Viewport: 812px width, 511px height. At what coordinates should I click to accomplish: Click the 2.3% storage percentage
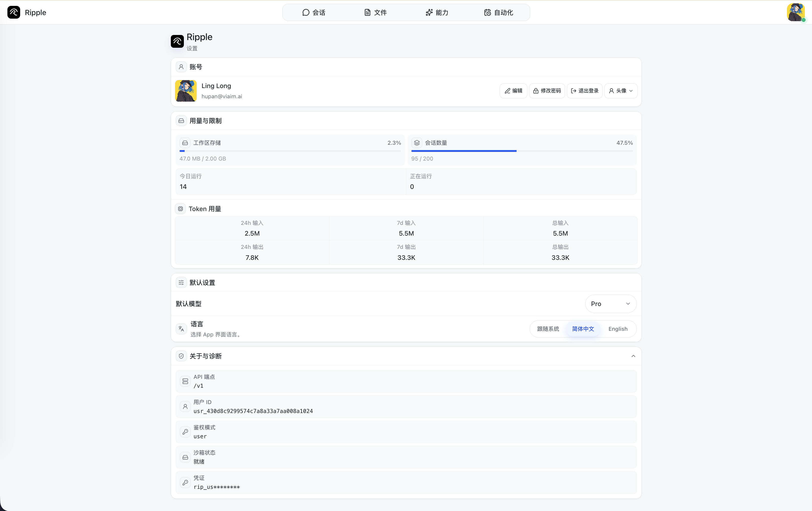point(394,143)
